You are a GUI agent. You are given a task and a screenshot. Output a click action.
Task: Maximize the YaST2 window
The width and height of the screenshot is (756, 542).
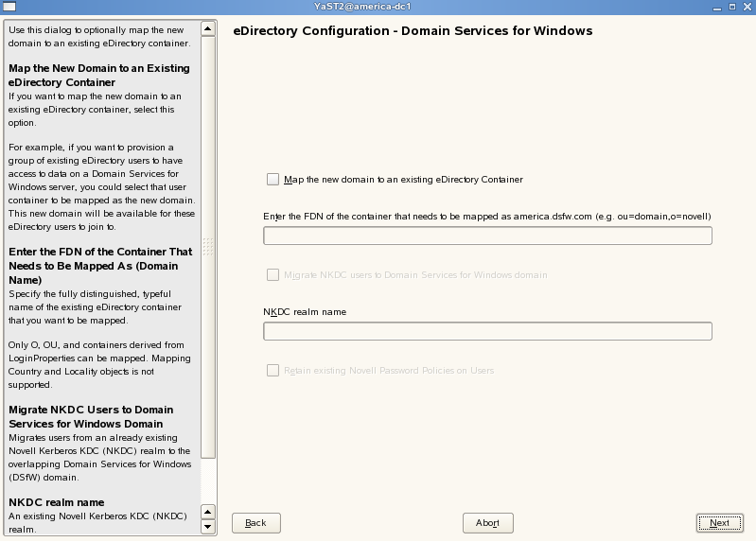pos(732,7)
